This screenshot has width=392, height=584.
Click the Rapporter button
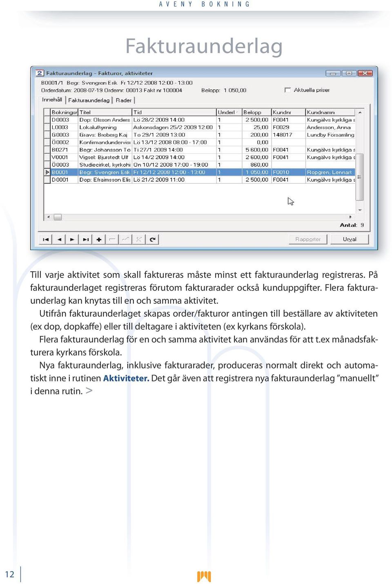[x=308, y=239]
